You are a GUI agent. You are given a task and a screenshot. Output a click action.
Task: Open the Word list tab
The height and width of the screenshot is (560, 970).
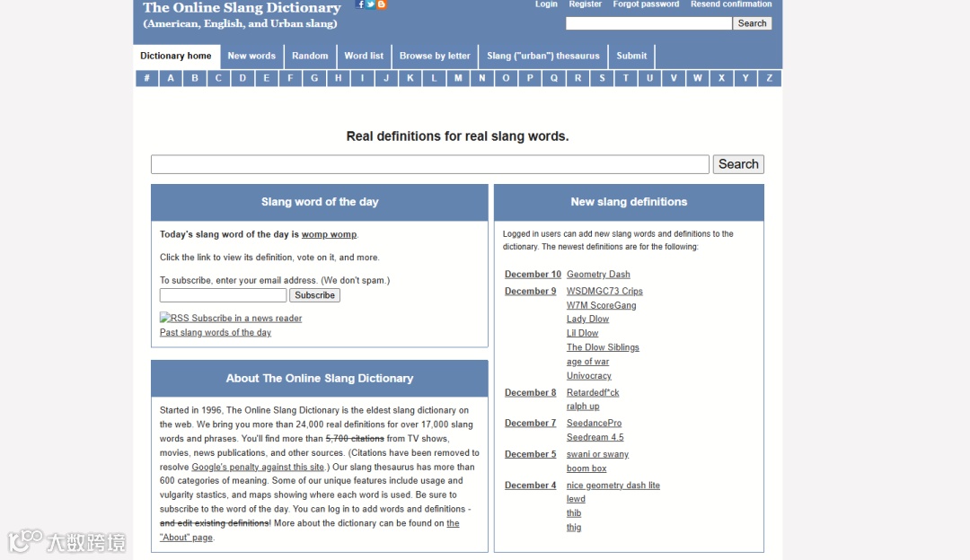[364, 56]
